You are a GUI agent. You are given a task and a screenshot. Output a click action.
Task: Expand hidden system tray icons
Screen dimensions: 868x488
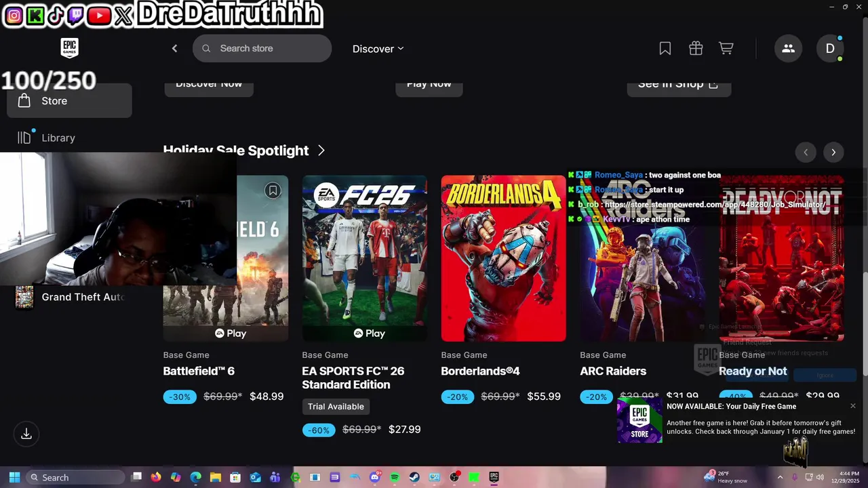coord(781,477)
